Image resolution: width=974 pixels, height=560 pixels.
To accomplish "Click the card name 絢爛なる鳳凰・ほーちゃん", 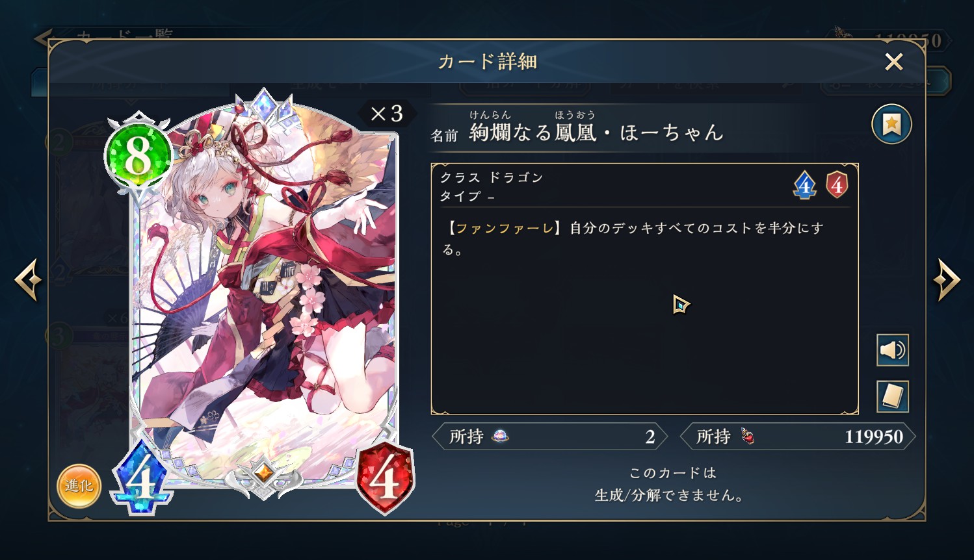I will click(x=596, y=132).
